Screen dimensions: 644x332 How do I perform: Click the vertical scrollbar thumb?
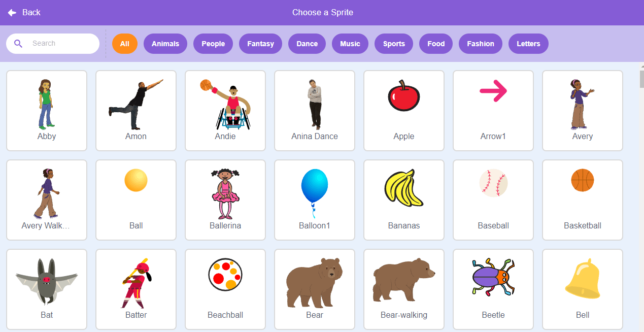pyautogui.click(x=641, y=79)
